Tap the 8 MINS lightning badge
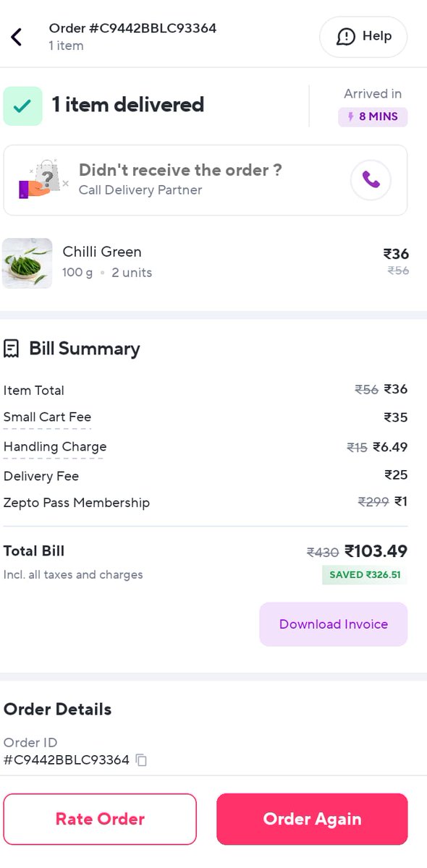This screenshot has height=868, width=427. pos(373,116)
